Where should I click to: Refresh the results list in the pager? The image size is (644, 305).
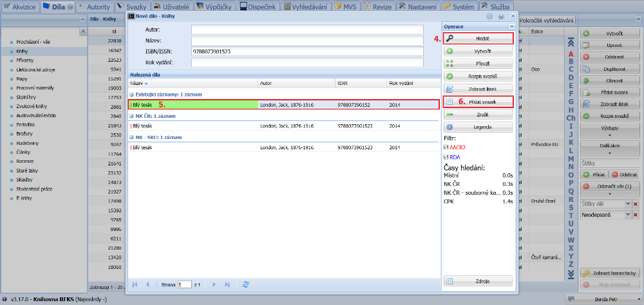coord(245,284)
